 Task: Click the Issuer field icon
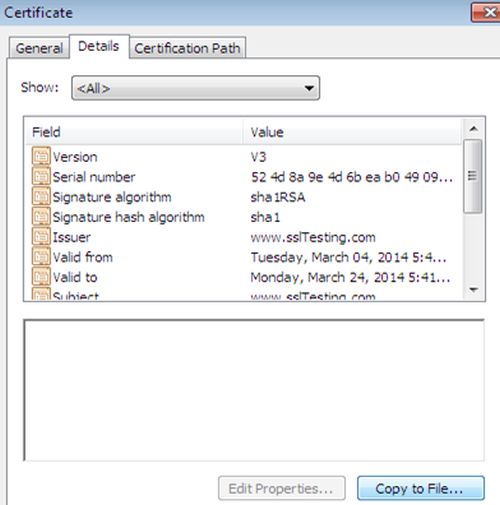pos(41,236)
